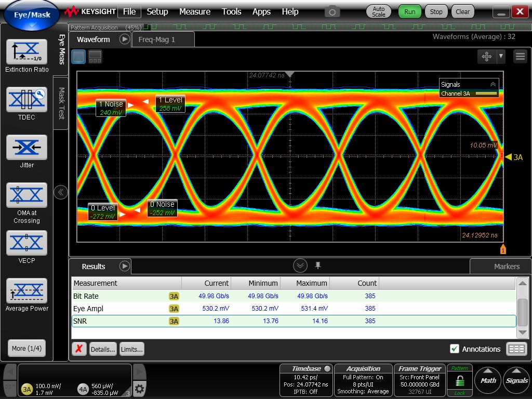The image size is (532, 399).
Task: Select the Extinction Ratio measurement icon
Action: [26, 51]
